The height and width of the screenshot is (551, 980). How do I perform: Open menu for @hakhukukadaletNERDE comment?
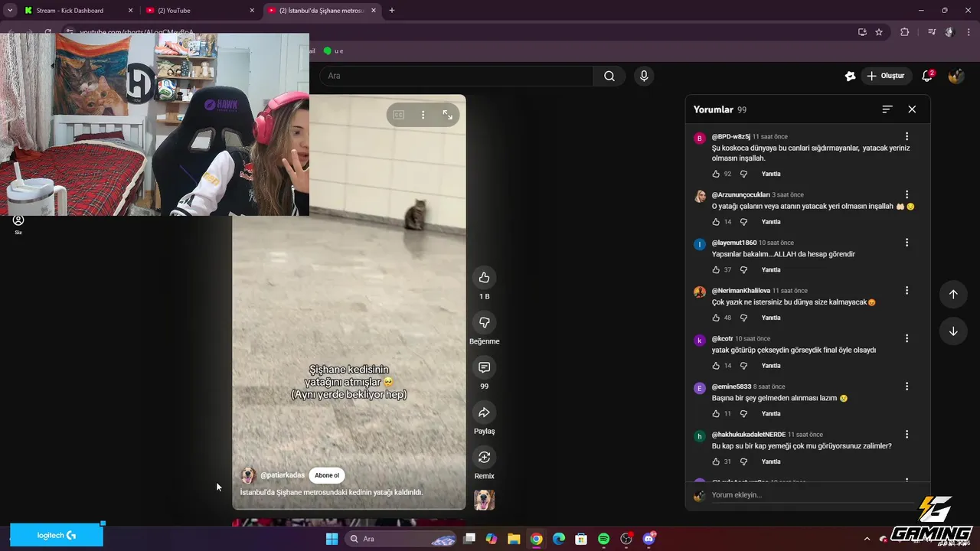click(x=907, y=435)
